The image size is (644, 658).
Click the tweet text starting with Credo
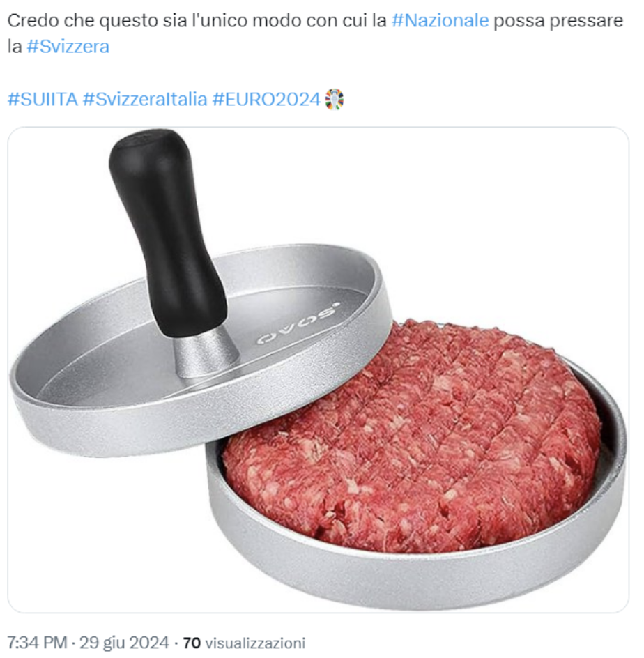pos(315,33)
